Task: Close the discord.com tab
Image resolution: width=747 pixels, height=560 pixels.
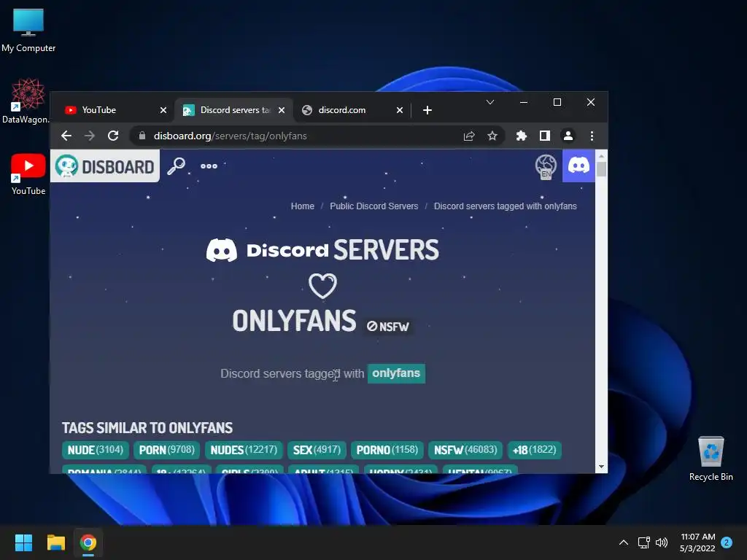Action: click(x=400, y=110)
